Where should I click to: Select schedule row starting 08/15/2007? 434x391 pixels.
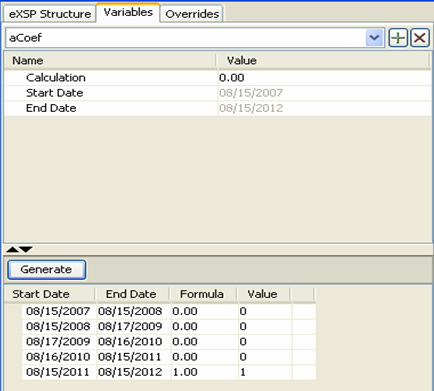[x=169, y=311]
